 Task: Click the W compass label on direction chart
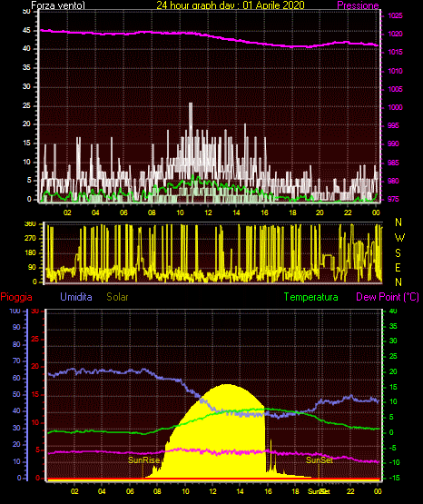point(399,238)
